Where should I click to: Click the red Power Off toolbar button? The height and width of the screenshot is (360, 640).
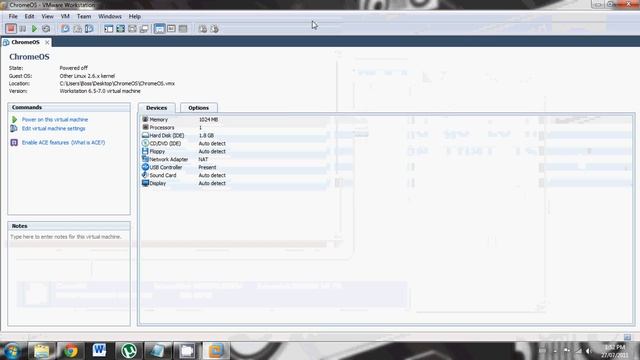point(11,29)
